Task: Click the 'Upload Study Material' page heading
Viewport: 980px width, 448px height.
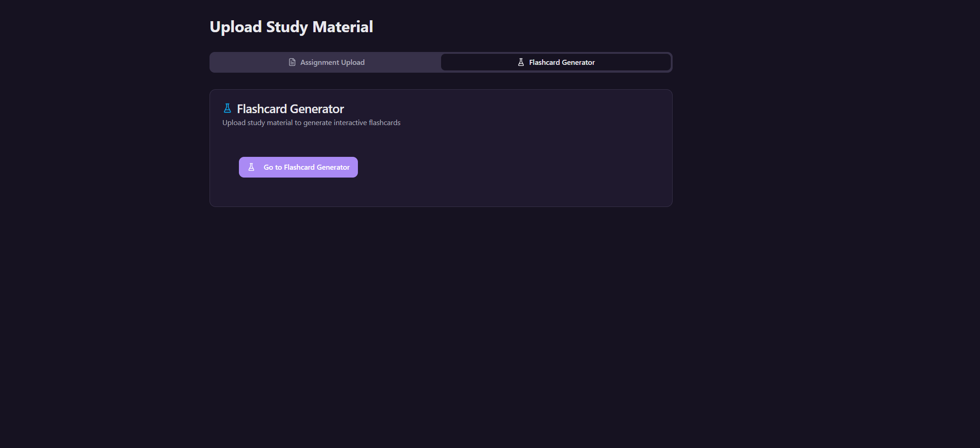Action: tap(291, 27)
